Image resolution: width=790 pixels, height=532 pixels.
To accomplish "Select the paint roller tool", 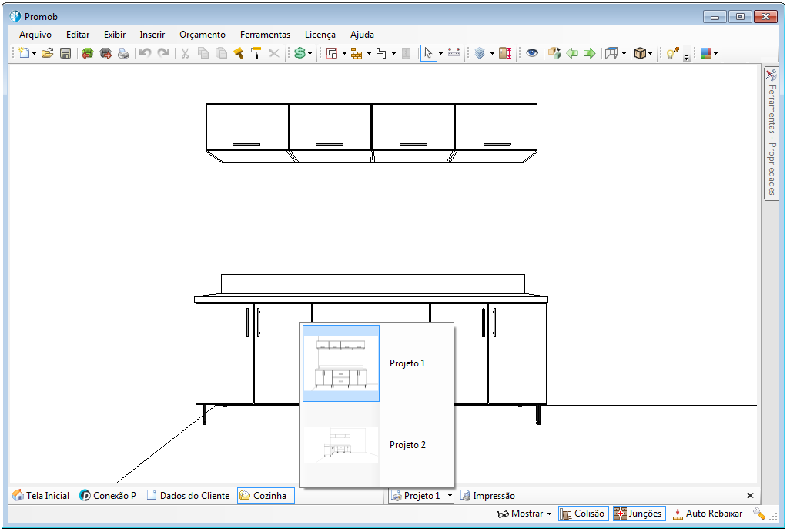I will point(256,53).
